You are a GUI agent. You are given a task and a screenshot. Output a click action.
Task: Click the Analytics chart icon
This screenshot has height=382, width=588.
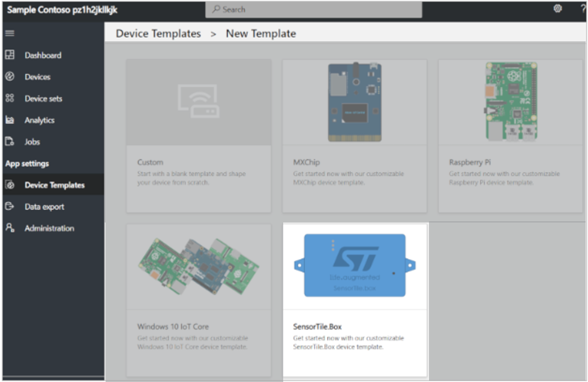tap(10, 120)
